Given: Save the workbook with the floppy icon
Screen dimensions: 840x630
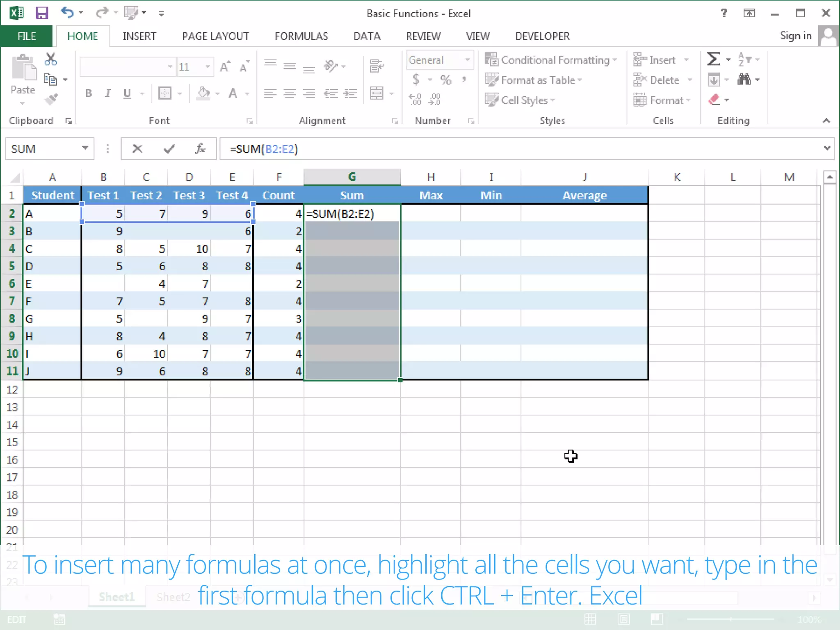Looking at the screenshot, I should point(42,13).
